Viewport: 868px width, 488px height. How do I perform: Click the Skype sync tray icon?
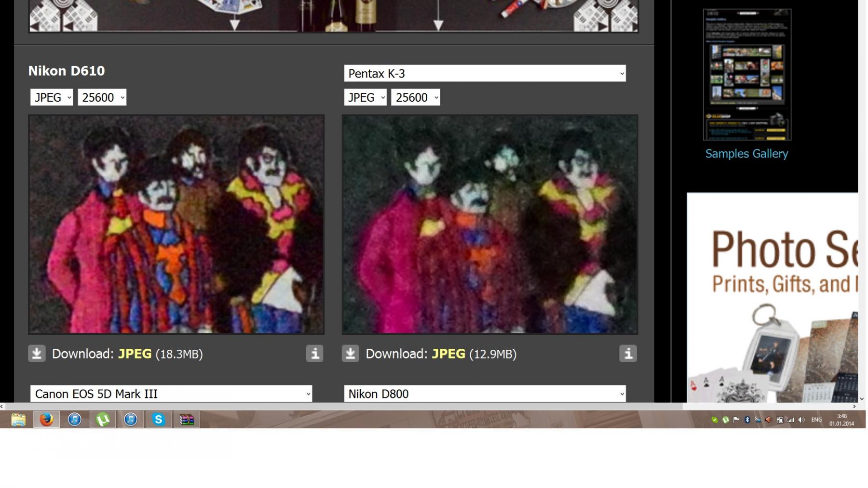click(x=758, y=420)
